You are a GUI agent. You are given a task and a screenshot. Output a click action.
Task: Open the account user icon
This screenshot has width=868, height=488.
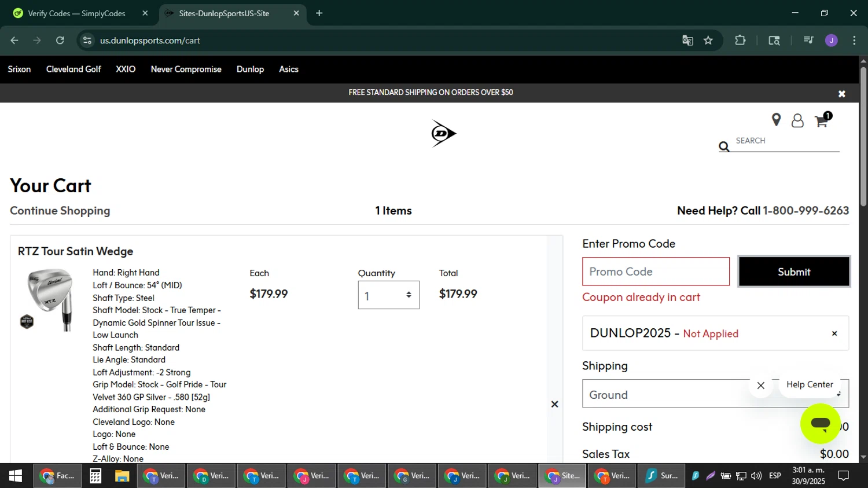pos(797,120)
